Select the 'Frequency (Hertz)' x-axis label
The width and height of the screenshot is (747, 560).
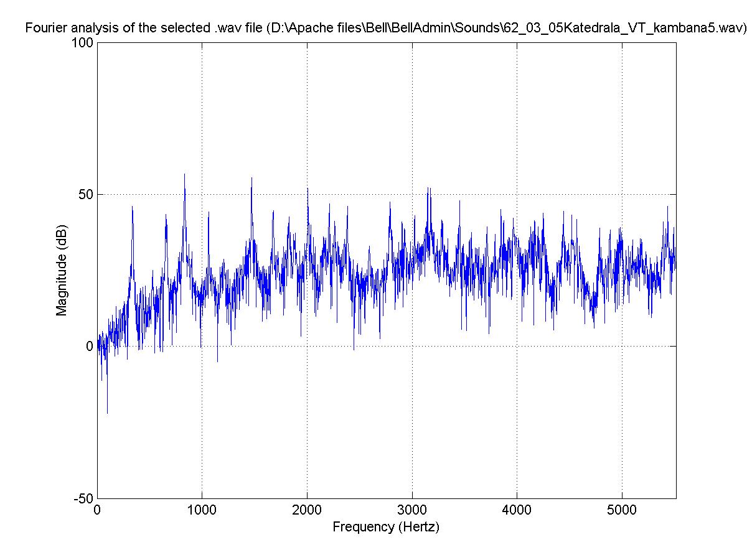(x=386, y=527)
